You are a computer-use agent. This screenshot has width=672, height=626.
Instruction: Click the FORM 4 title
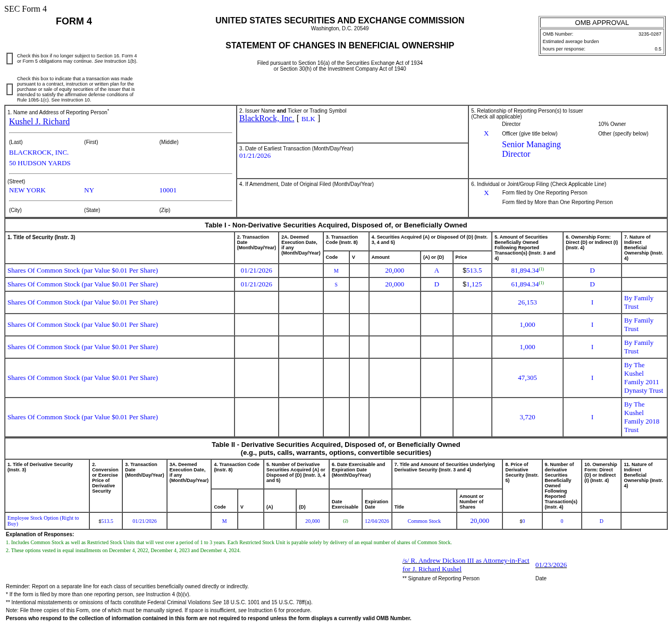pyautogui.click(x=74, y=21)
